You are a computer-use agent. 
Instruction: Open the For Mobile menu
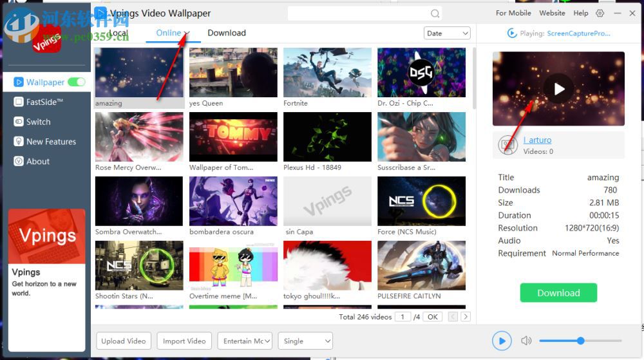513,13
